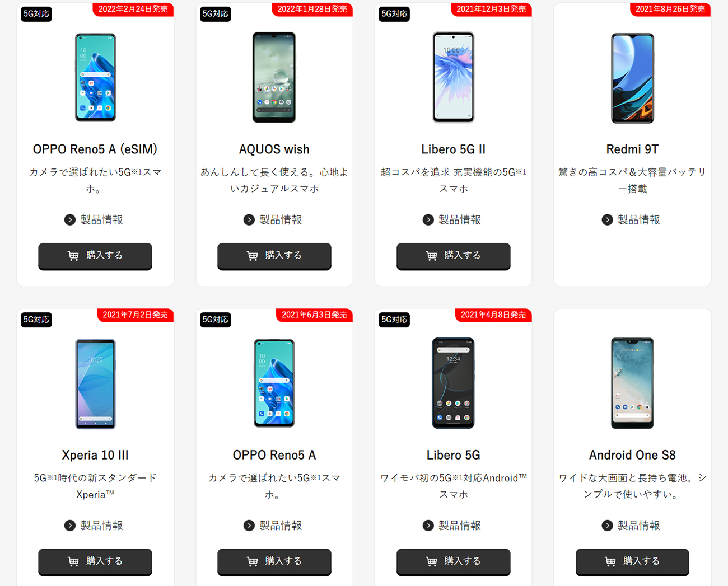728x586 pixels.
Task: Click the cart icon on Android One S8 購入する
Action: [x=610, y=561]
